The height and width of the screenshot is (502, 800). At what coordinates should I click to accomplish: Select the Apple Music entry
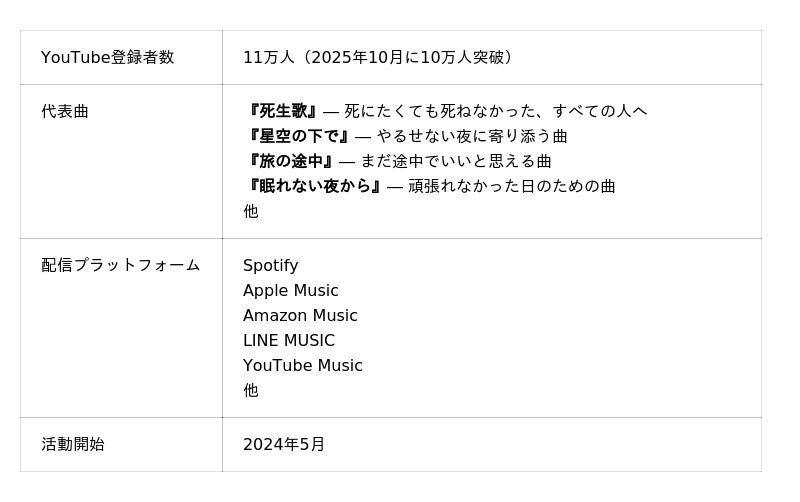point(290,290)
